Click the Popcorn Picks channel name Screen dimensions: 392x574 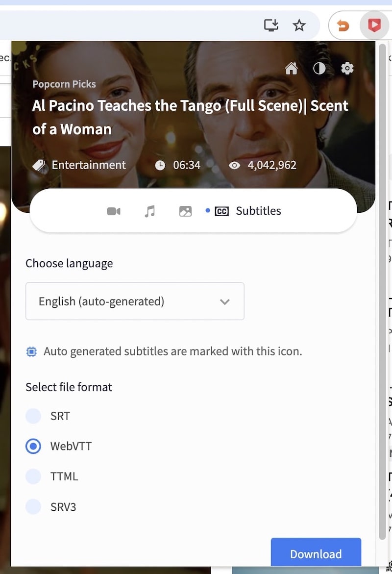pos(64,84)
